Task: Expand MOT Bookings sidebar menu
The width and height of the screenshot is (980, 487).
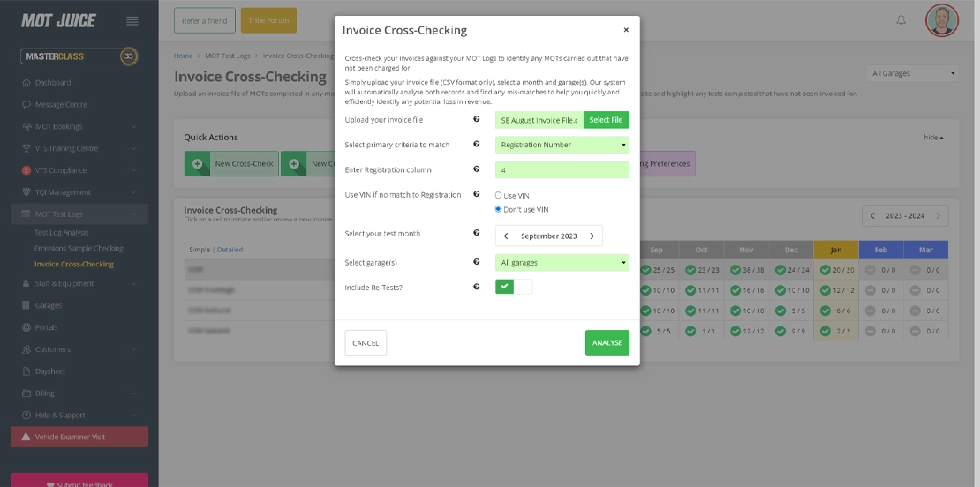Action: point(79,126)
